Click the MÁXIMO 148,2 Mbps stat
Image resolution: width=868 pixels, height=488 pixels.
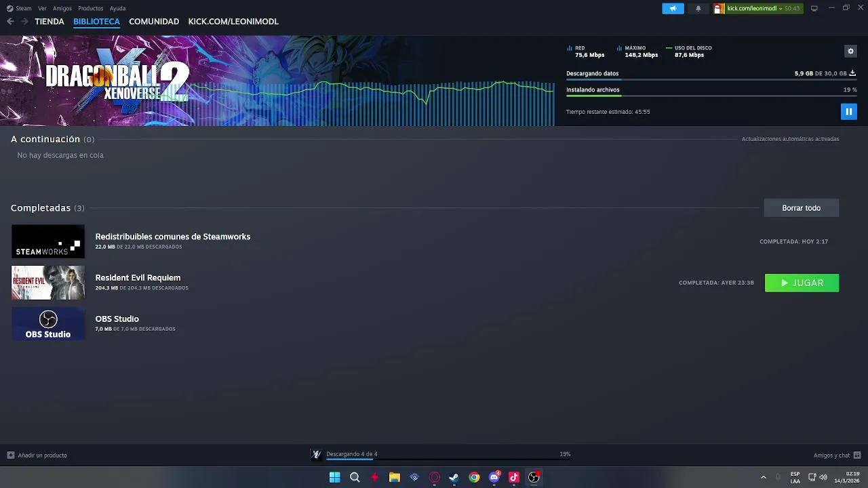click(x=637, y=52)
